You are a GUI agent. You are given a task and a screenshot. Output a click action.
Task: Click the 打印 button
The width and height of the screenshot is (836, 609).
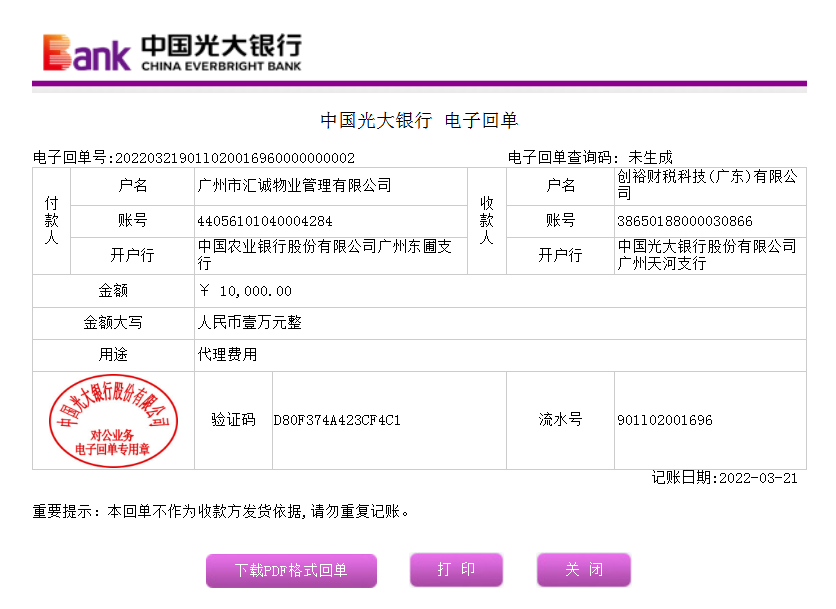click(456, 570)
